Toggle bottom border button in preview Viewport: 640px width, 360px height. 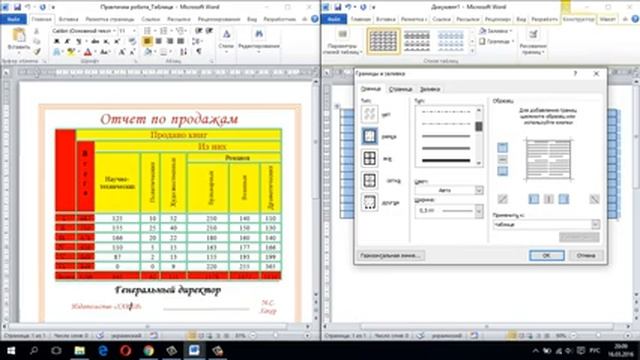pyautogui.click(x=502, y=171)
